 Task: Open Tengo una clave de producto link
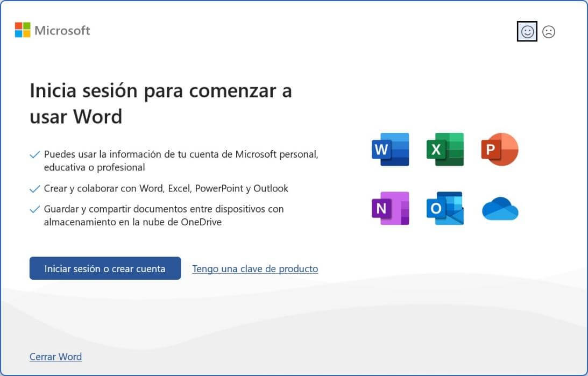point(255,268)
